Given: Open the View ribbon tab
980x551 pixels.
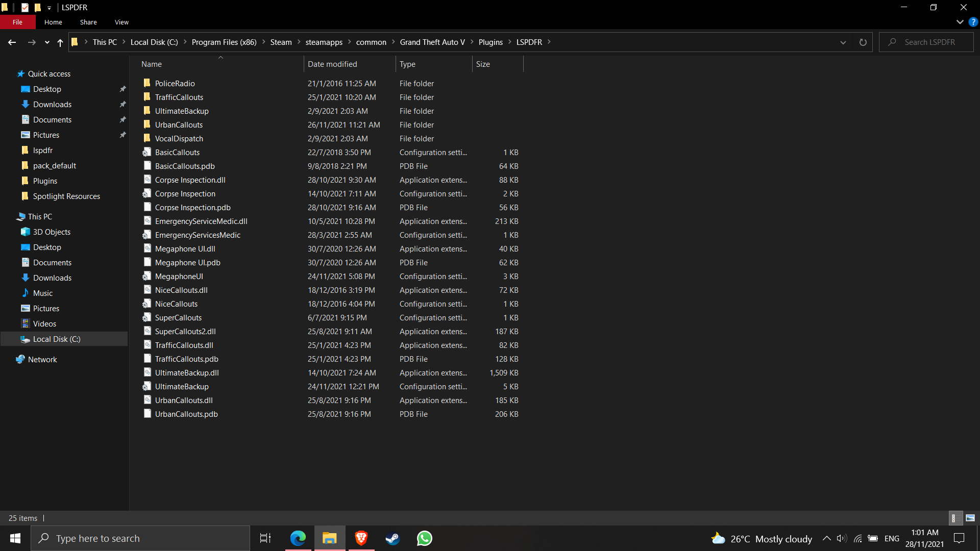Looking at the screenshot, I should click(x=121, y=22).
